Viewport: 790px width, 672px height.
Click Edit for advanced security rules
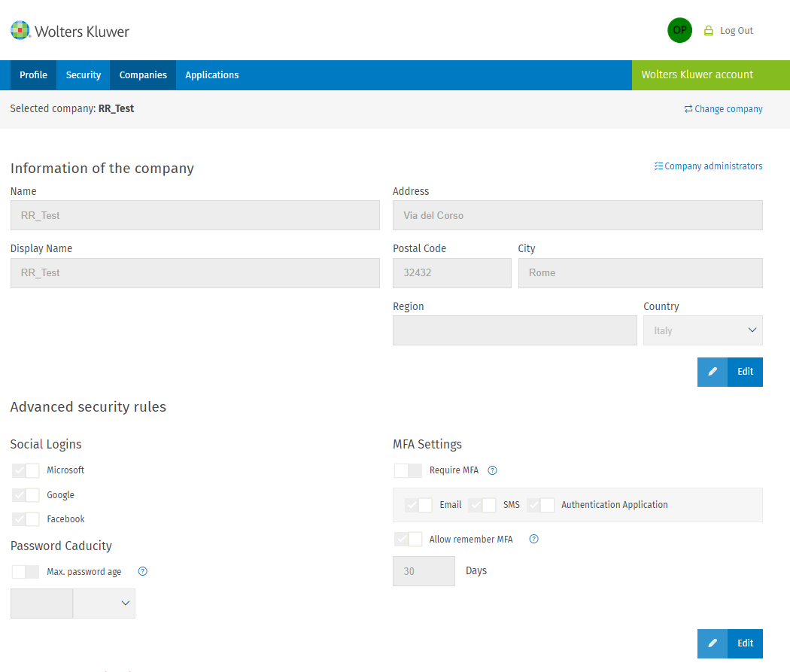[x=745, y=643]
